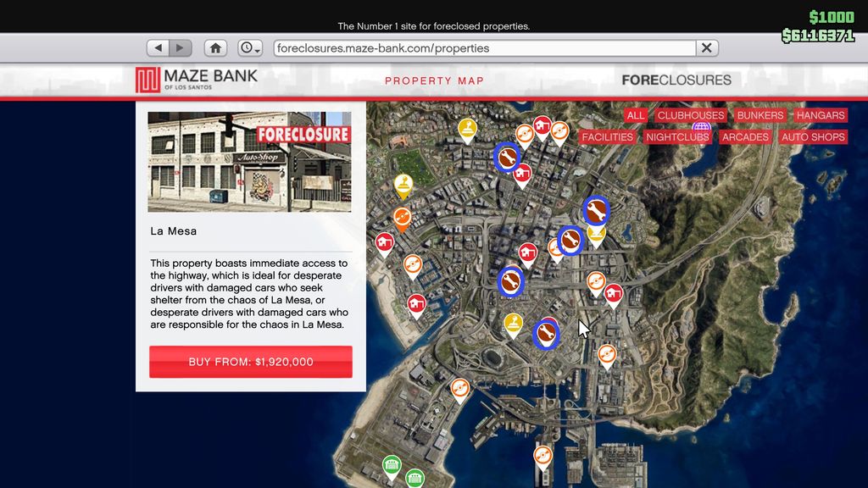
Task: Click the back navigation arrow
Action: click(x=159, y=48)
